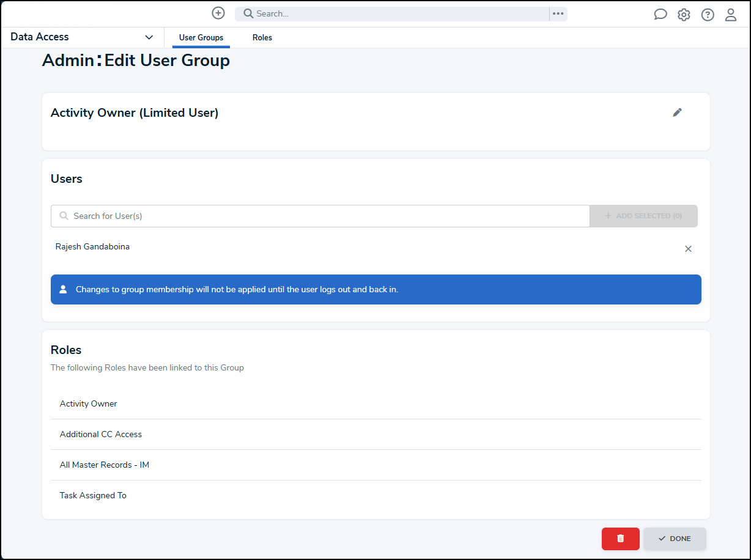Select the Additional CC Access role
Viewport: 751px width, 560px height.
pyautogui.click(x=376, y=434)
